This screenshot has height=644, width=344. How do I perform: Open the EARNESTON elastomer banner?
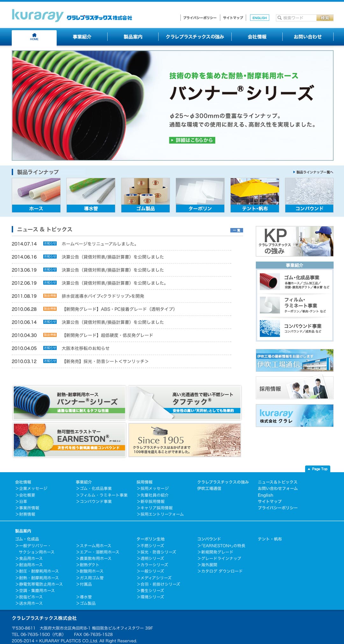point(69,440)
